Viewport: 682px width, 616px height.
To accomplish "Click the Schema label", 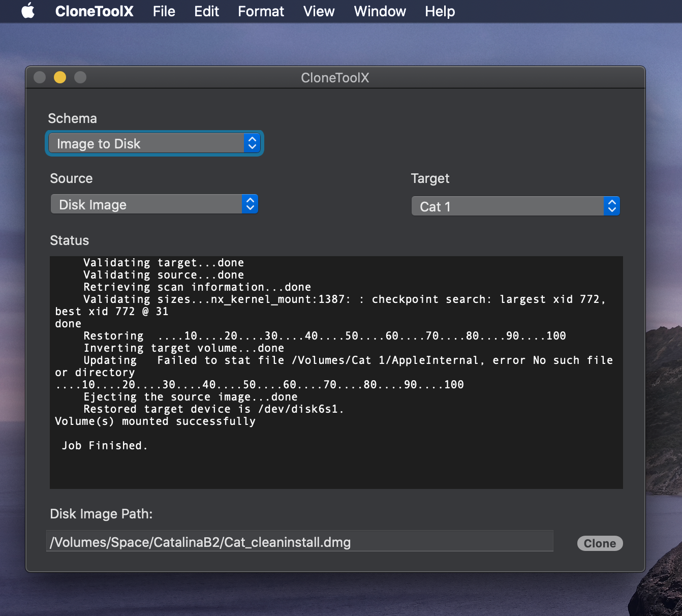I will point(73,118).
